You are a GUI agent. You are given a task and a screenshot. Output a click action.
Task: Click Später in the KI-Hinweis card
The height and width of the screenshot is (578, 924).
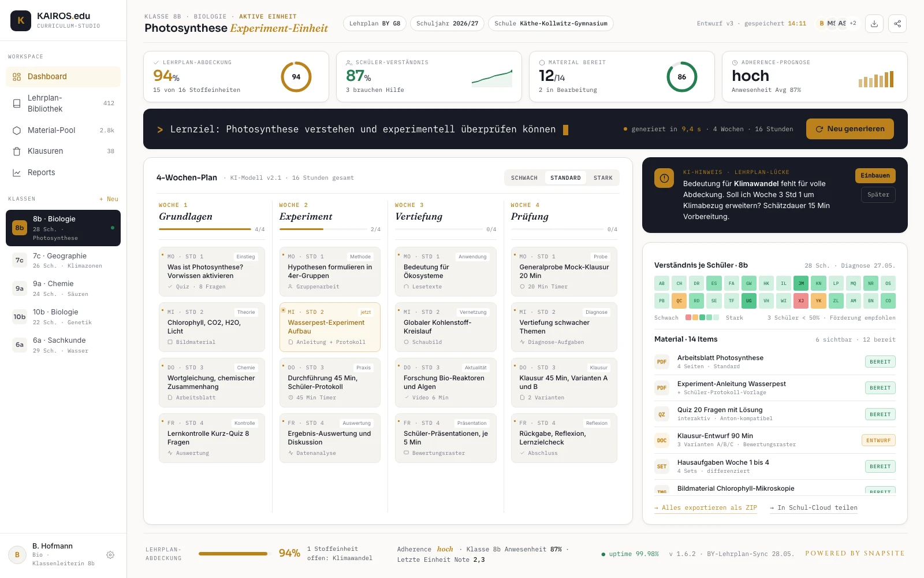coord(878,195)
